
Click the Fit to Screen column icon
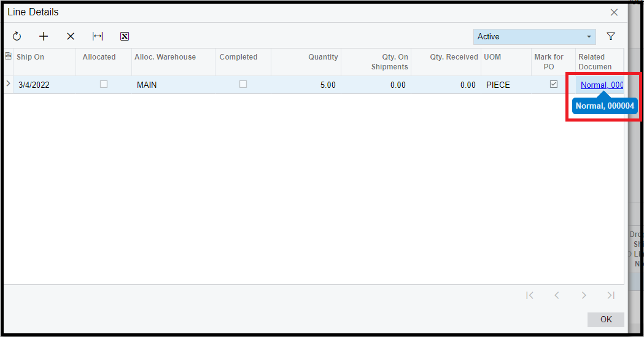(98, 37)
